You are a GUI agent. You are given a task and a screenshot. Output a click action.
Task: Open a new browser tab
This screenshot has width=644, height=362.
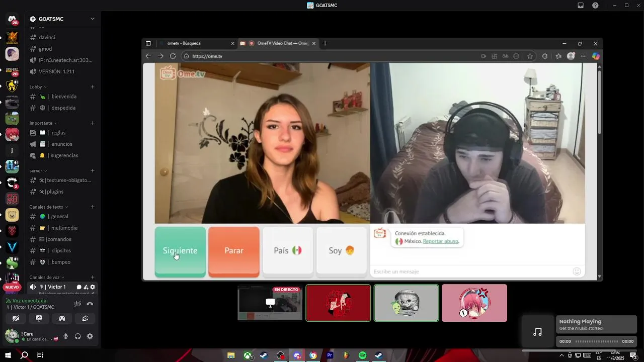325,44
